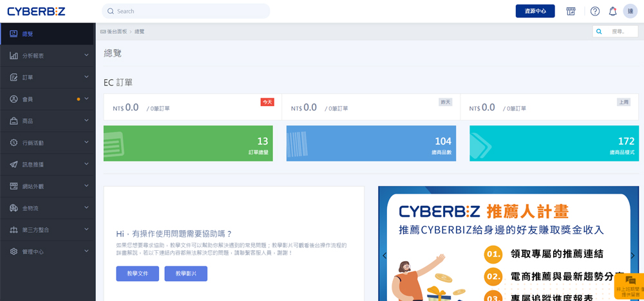Click the 訊息推播 paper plane icon
The image size is (644, 301).
point(14,164)
